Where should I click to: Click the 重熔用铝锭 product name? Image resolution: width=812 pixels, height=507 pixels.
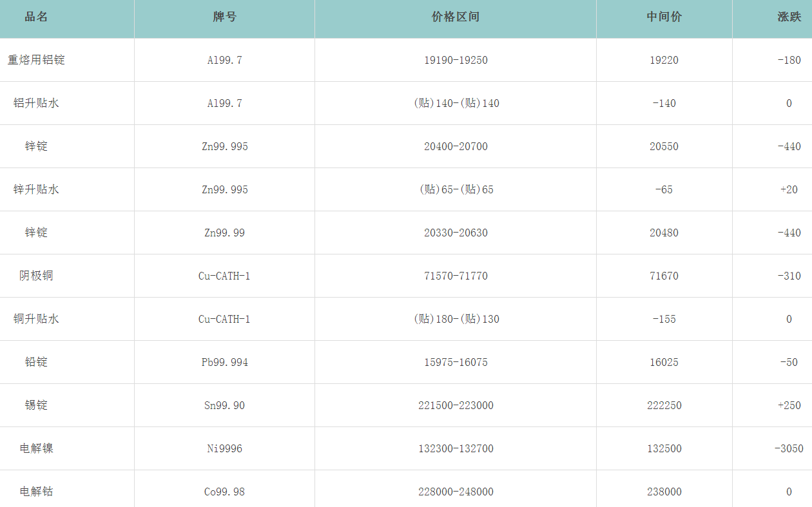(x=36, y=60)
